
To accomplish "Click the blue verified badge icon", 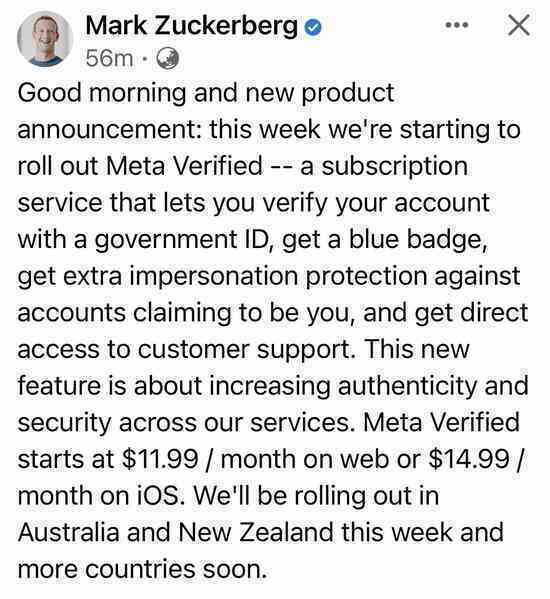I will pyautogui.click(x=313, y=27).
